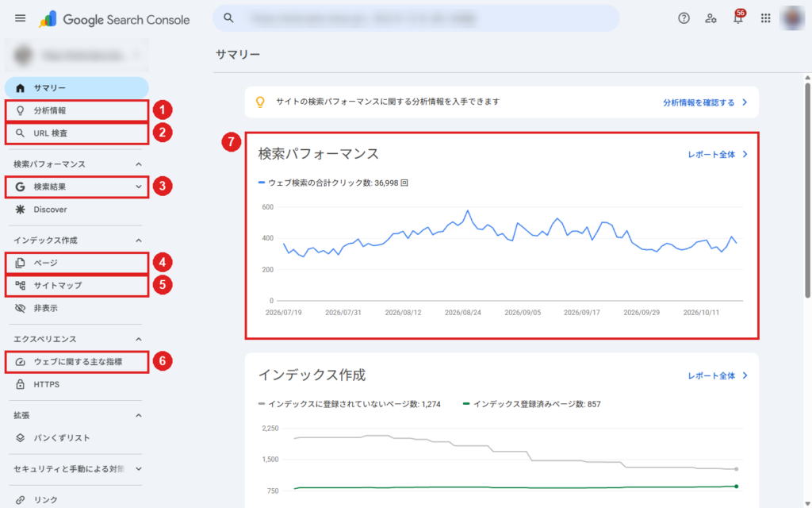Click the sitemap icon beside サイトマップ
This screenshot has width=812, height=508.
pyautogui.click(x=20, y=285)
